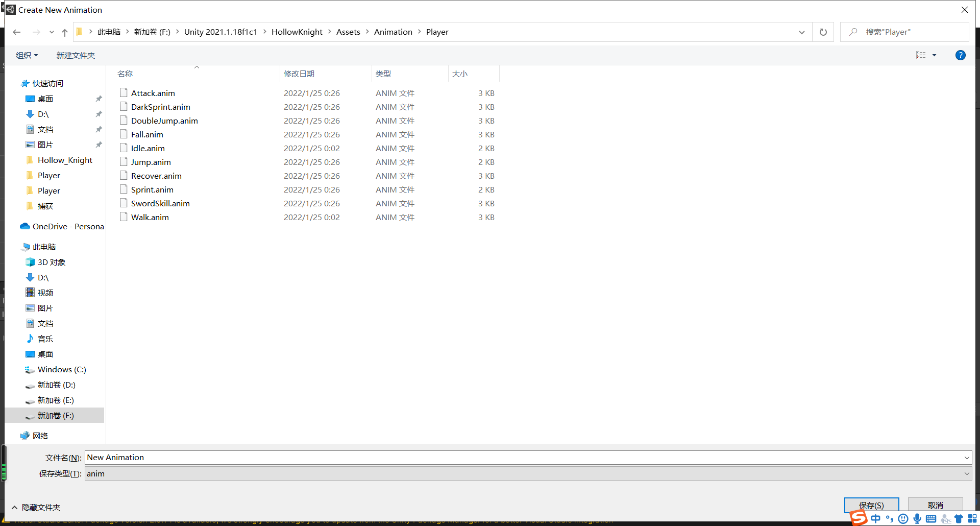
Task: Open the 保存类型 anim dropdown
Action: (x=528, y=473)
